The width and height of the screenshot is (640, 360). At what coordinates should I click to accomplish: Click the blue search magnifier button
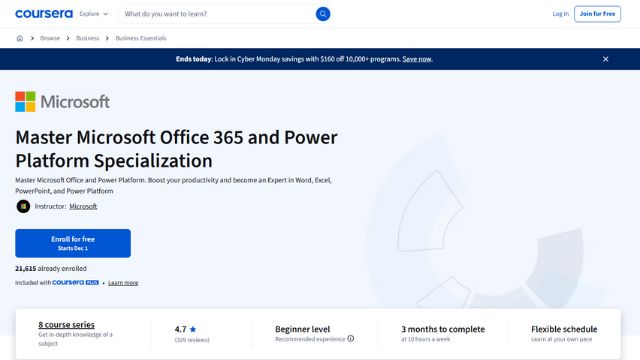(x=323, y=14)
